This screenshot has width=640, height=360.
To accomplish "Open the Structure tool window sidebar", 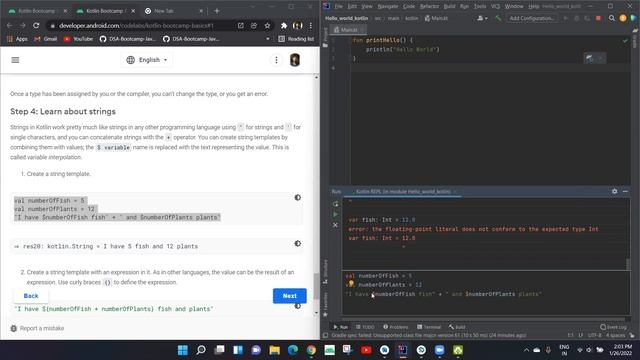I will coord(325,271).
